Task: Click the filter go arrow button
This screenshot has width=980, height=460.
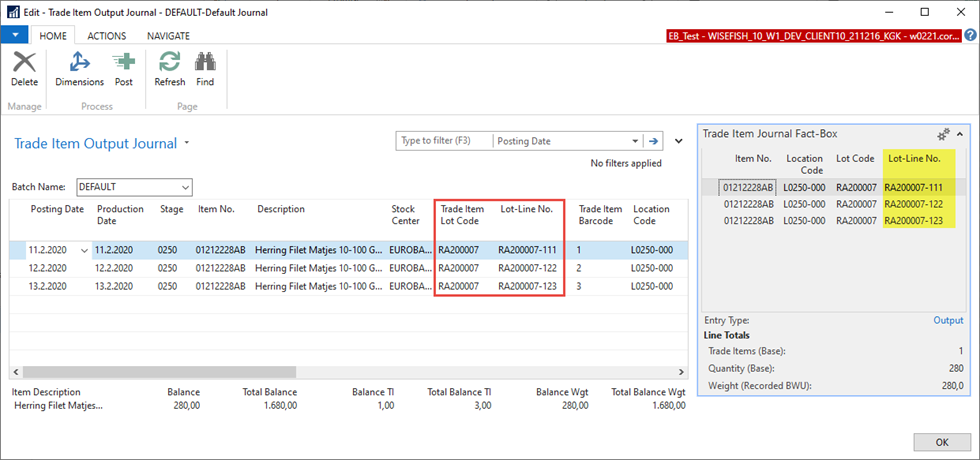Action: (655, 141)
